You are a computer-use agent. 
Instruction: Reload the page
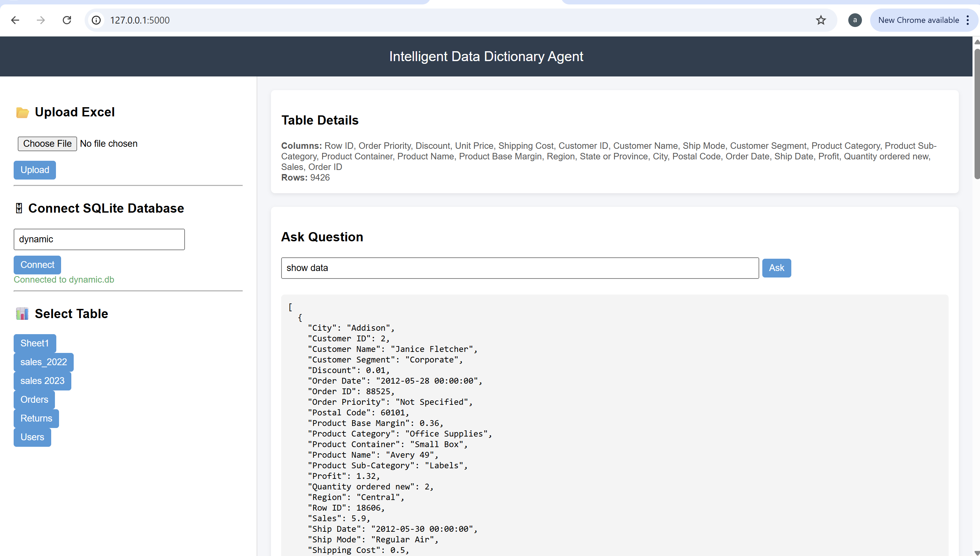point(67,20)
